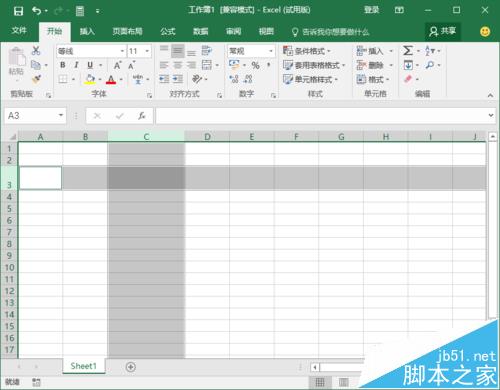Align text left
The height and width of the screenshot is (390, 500).
tap(164, 65)
